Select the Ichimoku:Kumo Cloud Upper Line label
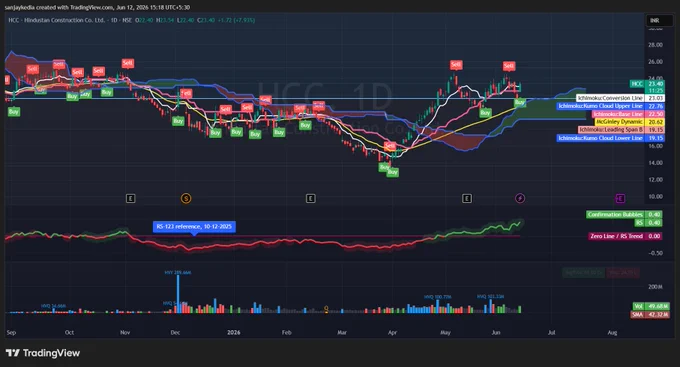Viewport: 680px width, 367px height. click(610, 106)
